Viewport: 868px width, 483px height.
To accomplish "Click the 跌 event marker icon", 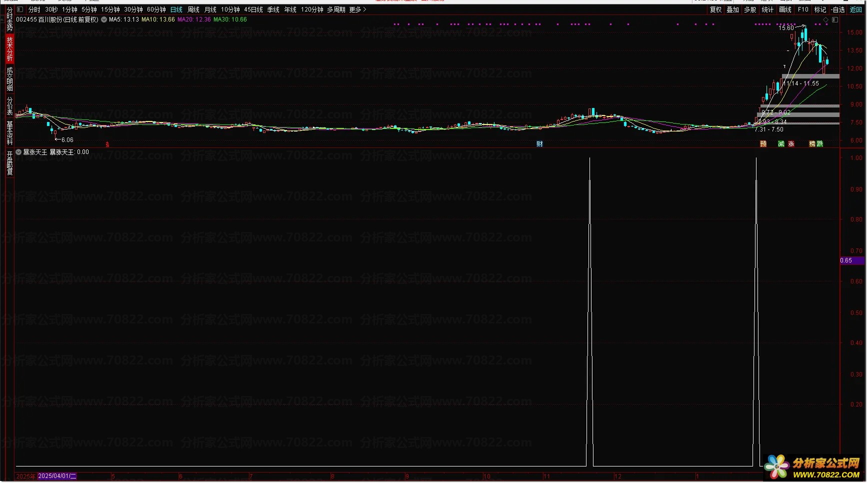I will click(x=820, y=144).
